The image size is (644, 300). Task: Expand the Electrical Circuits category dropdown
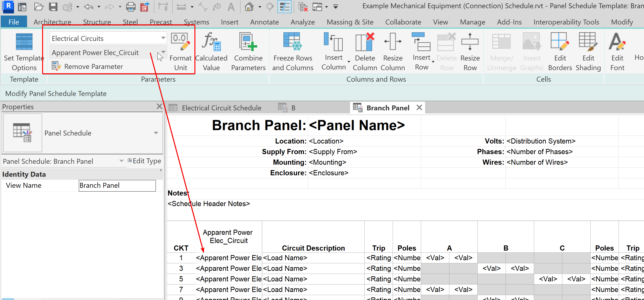point(163,38)
